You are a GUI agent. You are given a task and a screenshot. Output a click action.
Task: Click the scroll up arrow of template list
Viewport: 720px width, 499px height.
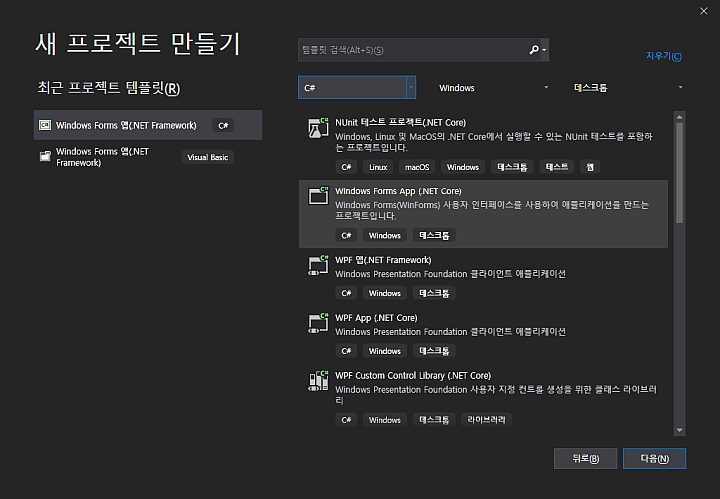pos(680,117)
